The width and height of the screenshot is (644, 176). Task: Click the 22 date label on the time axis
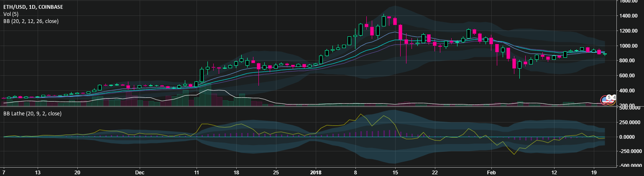click(x=435, y=172)
